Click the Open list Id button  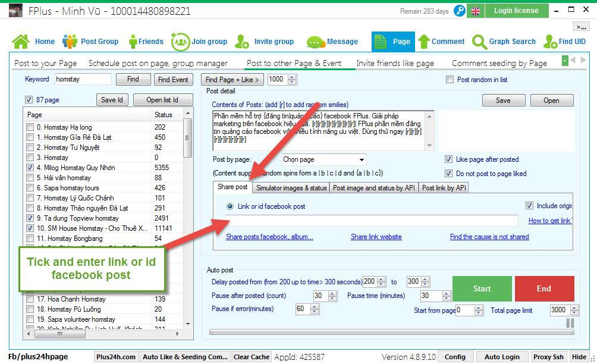162,100
